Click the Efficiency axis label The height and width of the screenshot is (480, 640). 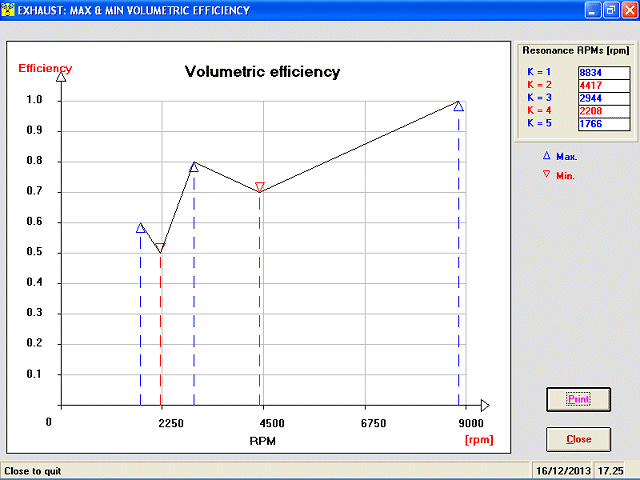coord(45,69)
